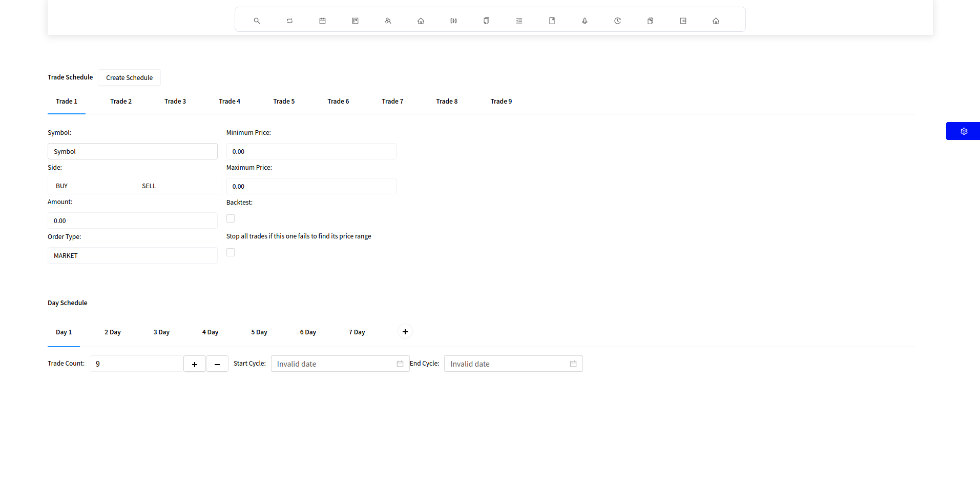Viewport: 980px width, 501px height.
Task: Open the blue settings gear button
Action: pos(963,131)
